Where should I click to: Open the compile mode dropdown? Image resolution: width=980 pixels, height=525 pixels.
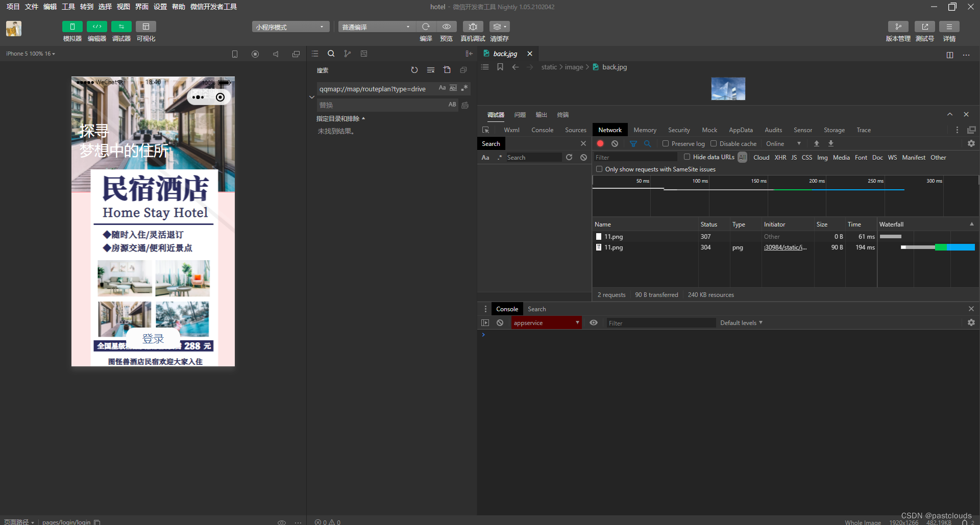[x=377, y=27]
